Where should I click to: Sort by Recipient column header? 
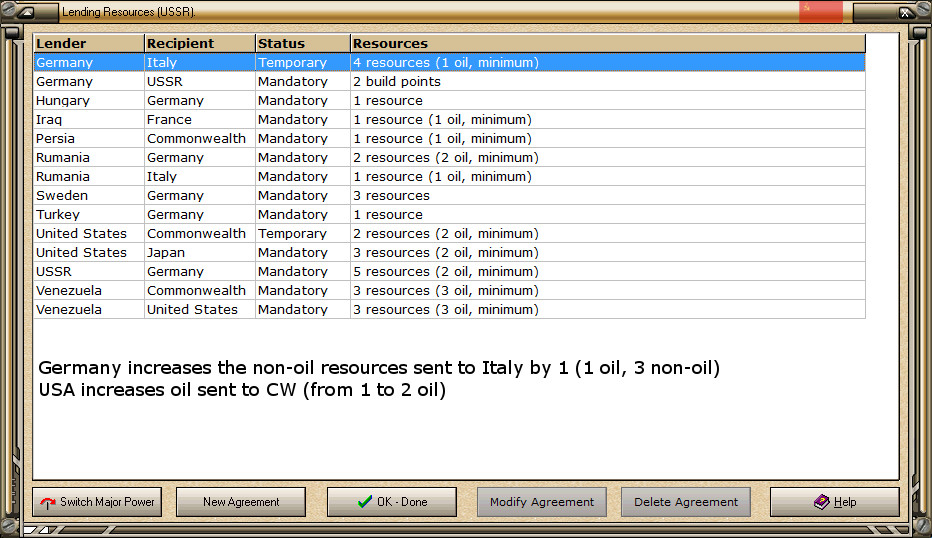click(x=200, y=43)
